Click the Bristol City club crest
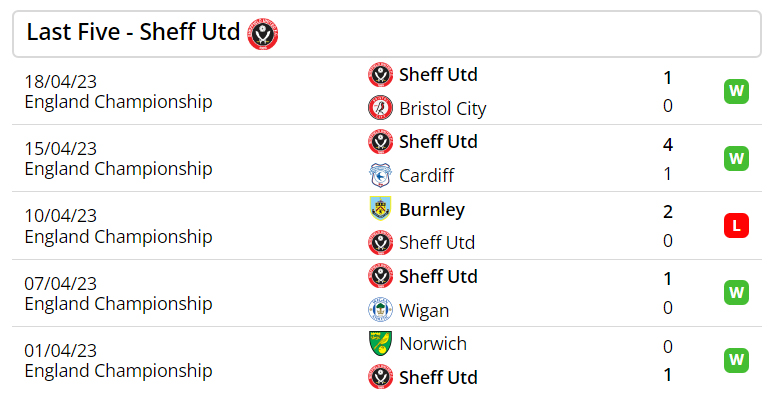774x400 pixels. [x=381, y=108]
